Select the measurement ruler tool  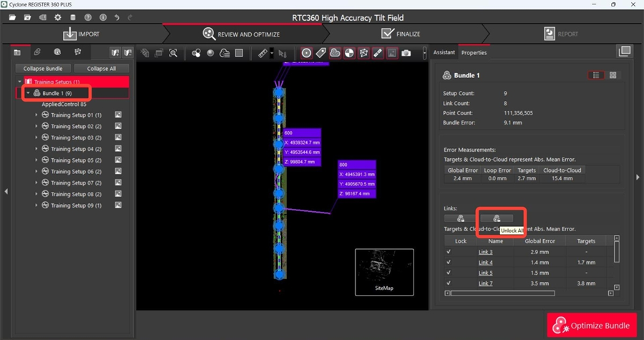coord(263,53)
